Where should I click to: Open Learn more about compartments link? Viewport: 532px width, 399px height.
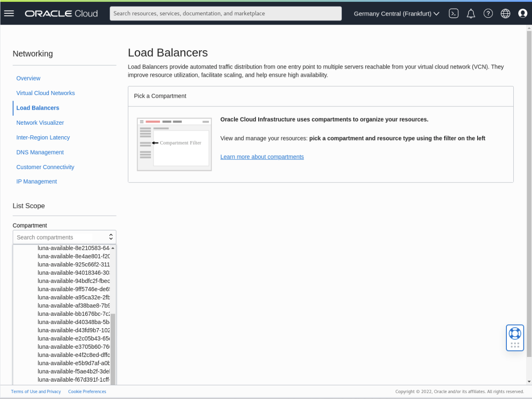pyautogui.click(x=262, y=156)
